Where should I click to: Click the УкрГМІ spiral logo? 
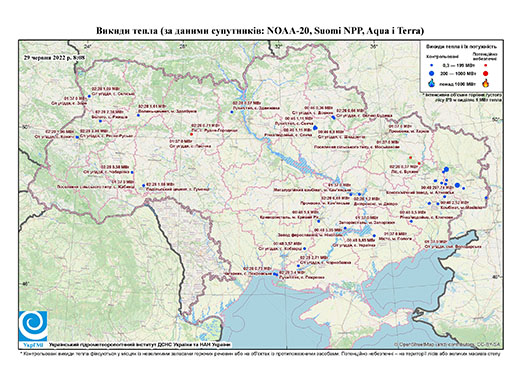point(33,326)
